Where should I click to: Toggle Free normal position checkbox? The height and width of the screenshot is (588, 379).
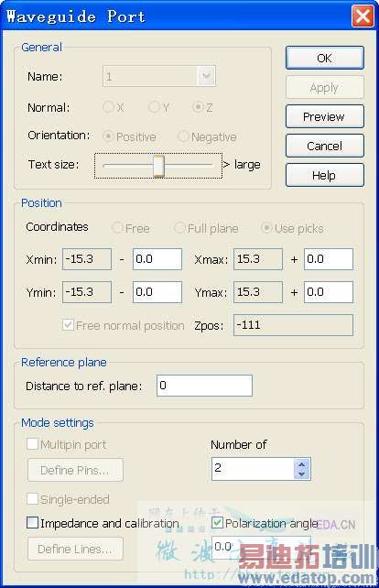[x=68, y=325]
